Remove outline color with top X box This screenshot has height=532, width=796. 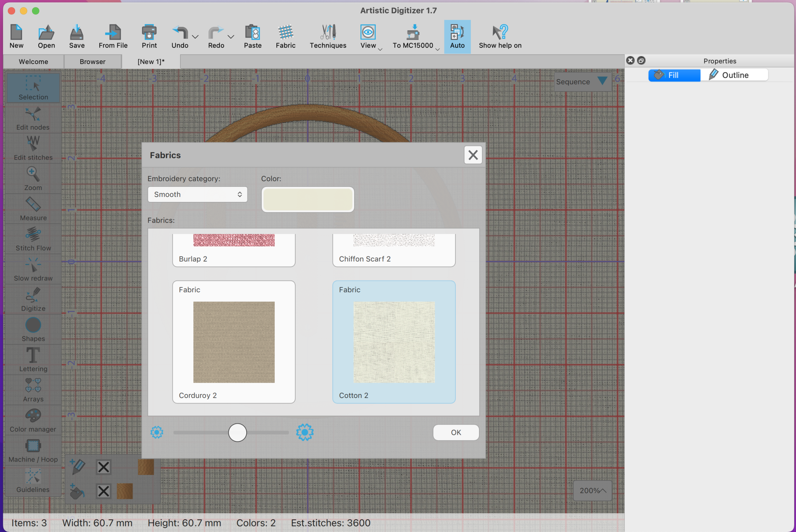103,467
